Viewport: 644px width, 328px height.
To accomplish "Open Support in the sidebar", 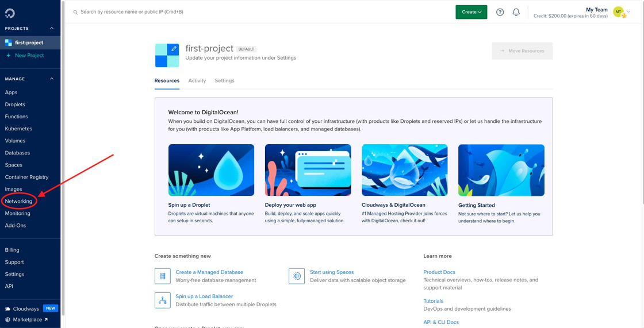I will click(x=14, y=262).
